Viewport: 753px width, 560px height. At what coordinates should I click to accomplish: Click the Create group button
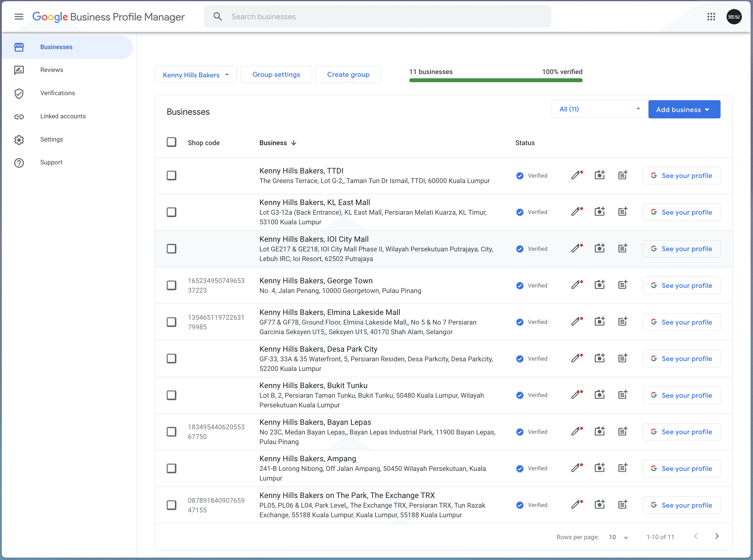tap(348, 74)
